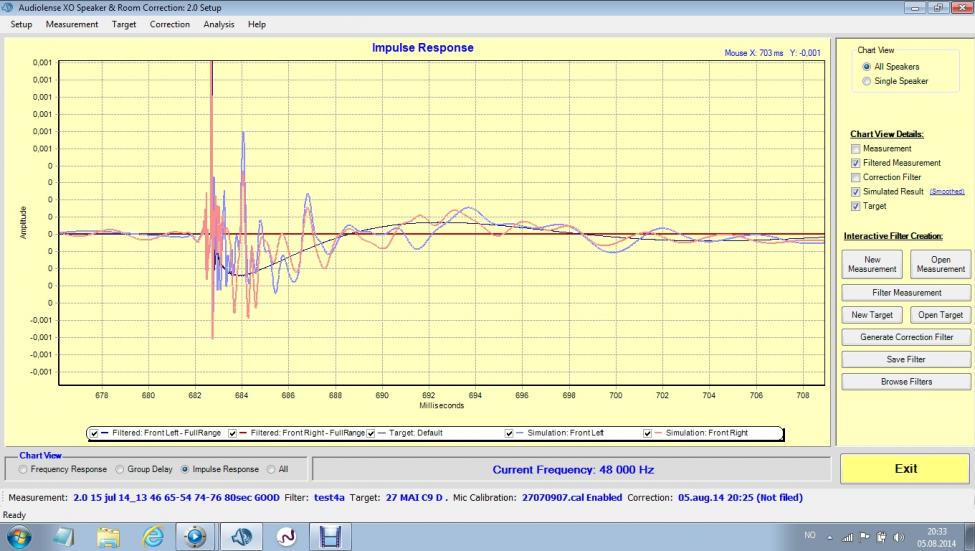
Task: Launch Internet Explorer from taskbar
Action: coord(152,536)
